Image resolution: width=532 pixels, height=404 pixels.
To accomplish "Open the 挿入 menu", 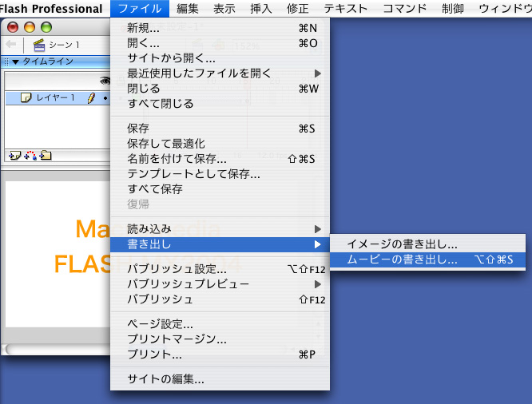I will pos(261,9).
